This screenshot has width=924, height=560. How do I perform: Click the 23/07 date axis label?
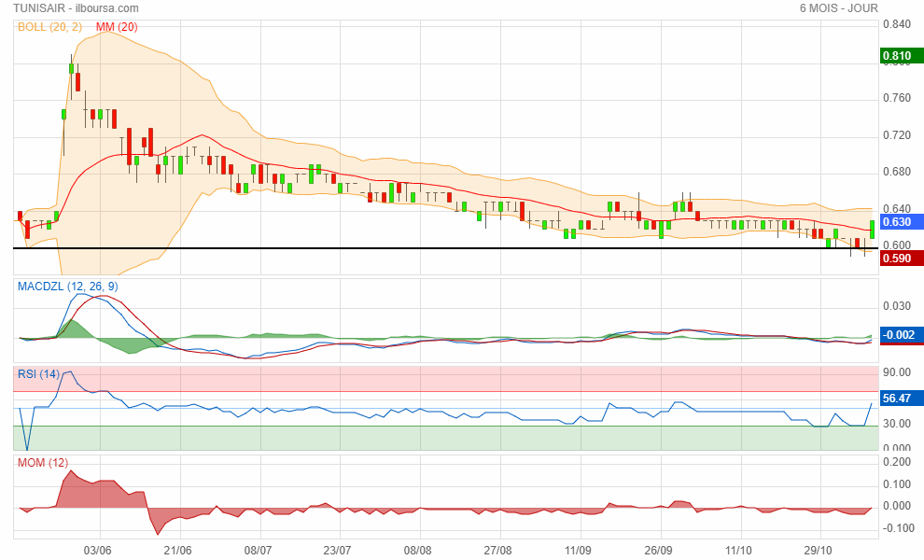coord(337,551)
